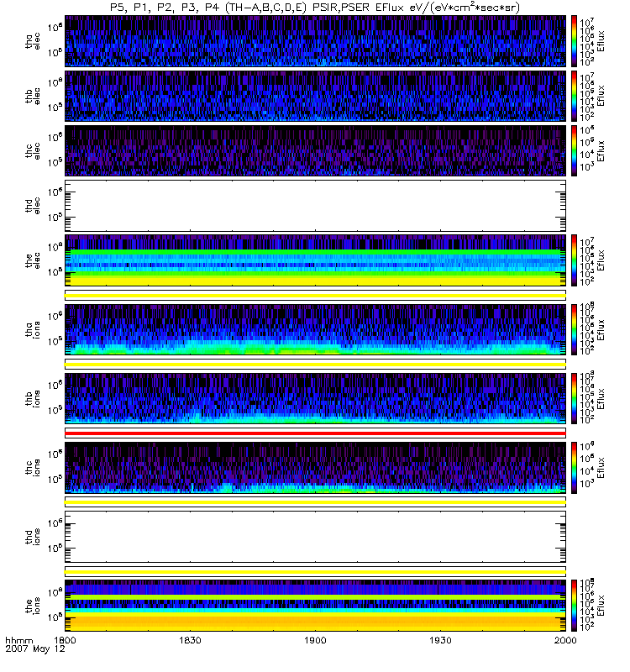Click inside the thc ions spectrogram panel
This screenshot has width=630, height=672.
point(315,468)
